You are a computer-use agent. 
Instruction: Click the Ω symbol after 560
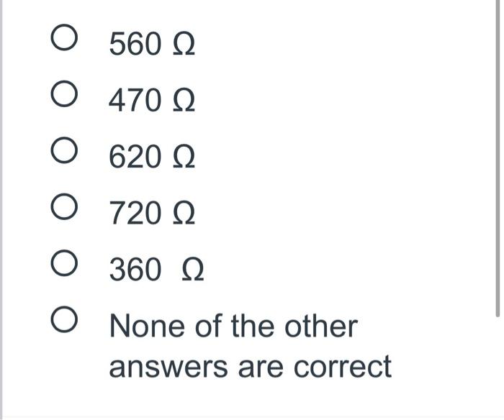click(184, 45)
